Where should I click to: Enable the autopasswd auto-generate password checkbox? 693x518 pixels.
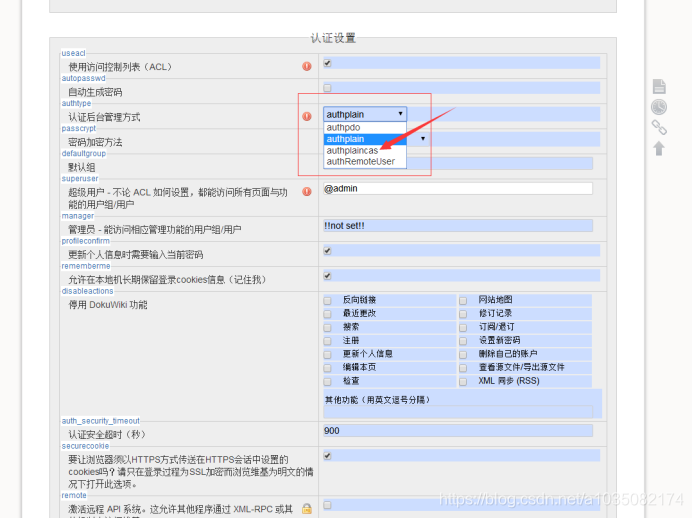327,88
